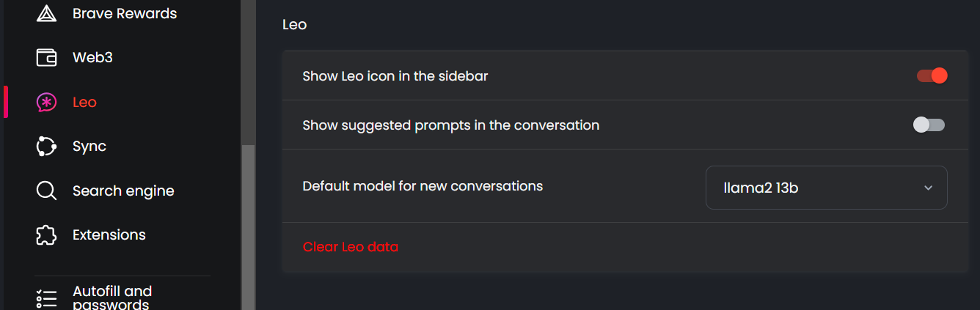This screenshot has height=310, width=980.
Task: Enable suggested prompts in the conversation
Action: [x=929, y=125]
